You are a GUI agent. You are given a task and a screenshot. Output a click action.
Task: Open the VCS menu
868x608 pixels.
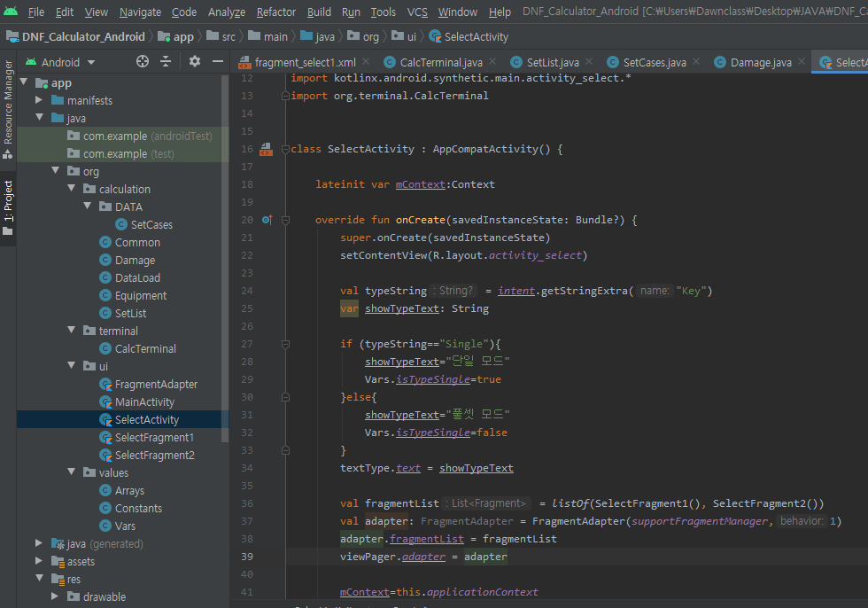click(417, 12)
